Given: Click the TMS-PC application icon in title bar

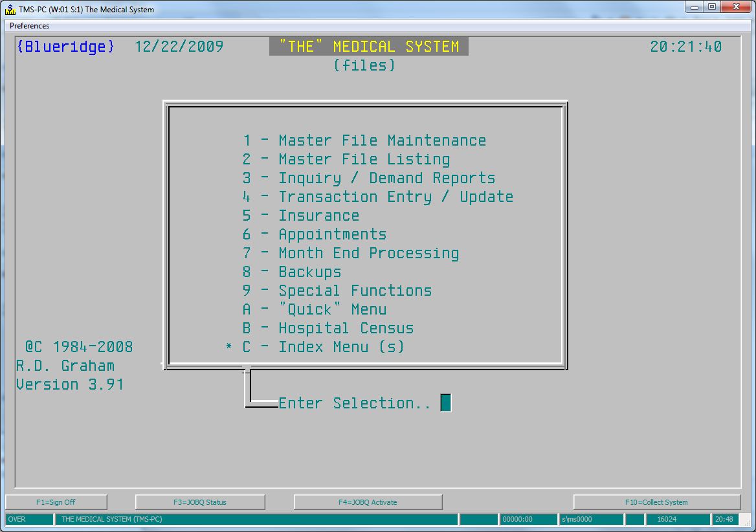Looking at the screenshot, I should pos(10,9).
